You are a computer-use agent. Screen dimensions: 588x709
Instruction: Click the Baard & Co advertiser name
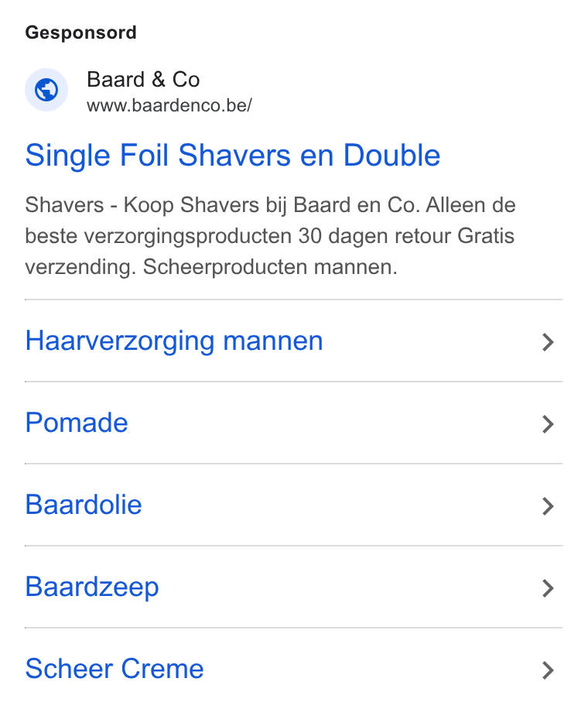click(143, 80)
